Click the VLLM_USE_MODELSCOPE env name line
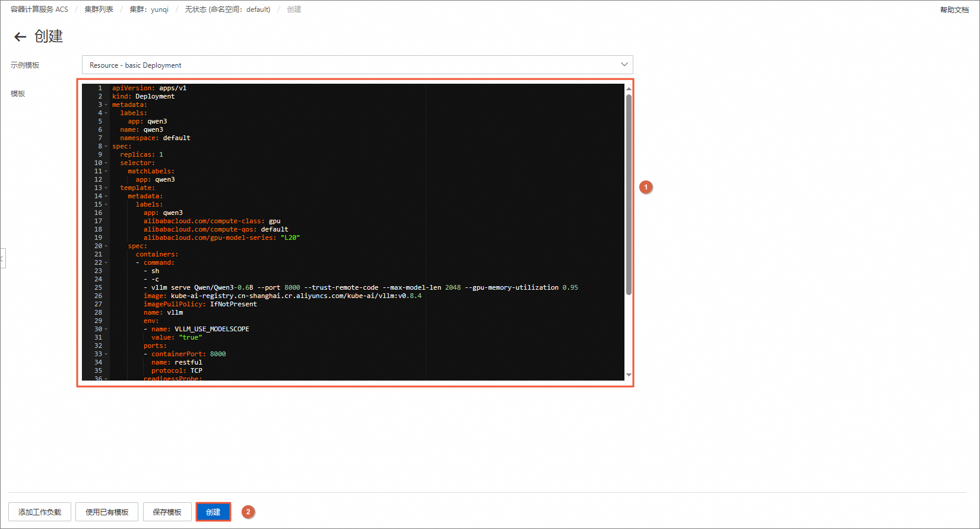Image resolution: width=980 pixels, height=529 pixels. tap(196, 329)
